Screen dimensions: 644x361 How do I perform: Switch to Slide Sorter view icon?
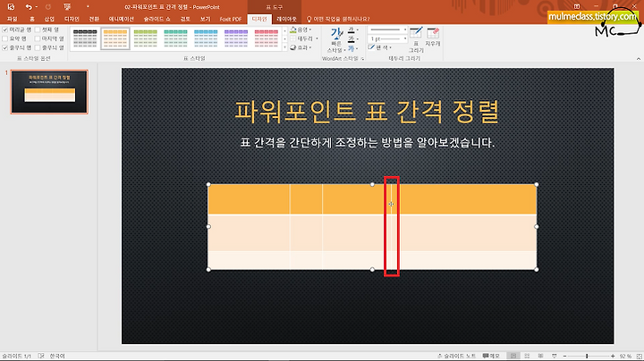pos(527,356)
